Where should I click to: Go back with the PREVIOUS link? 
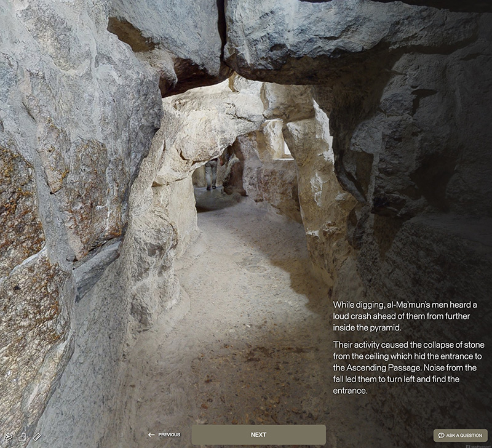pyautogui.click(x=164, y=435)
